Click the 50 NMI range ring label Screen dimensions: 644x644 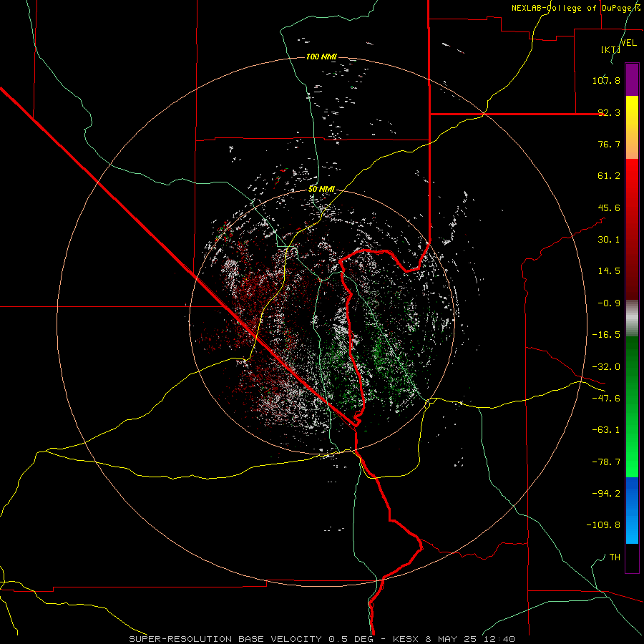[321, 189]
